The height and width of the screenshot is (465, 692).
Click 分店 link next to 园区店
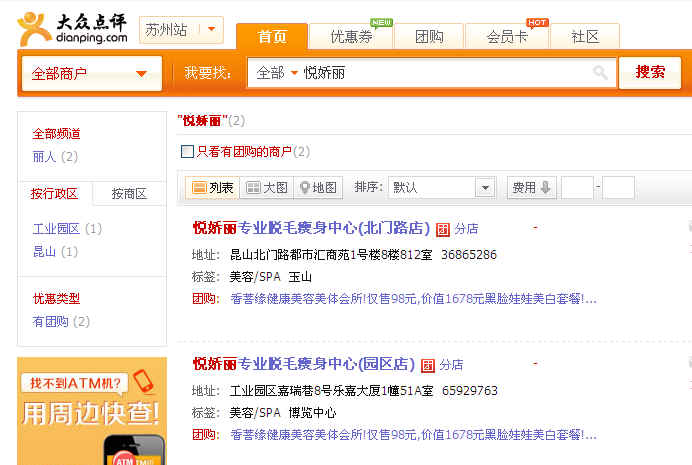point(451,365)
